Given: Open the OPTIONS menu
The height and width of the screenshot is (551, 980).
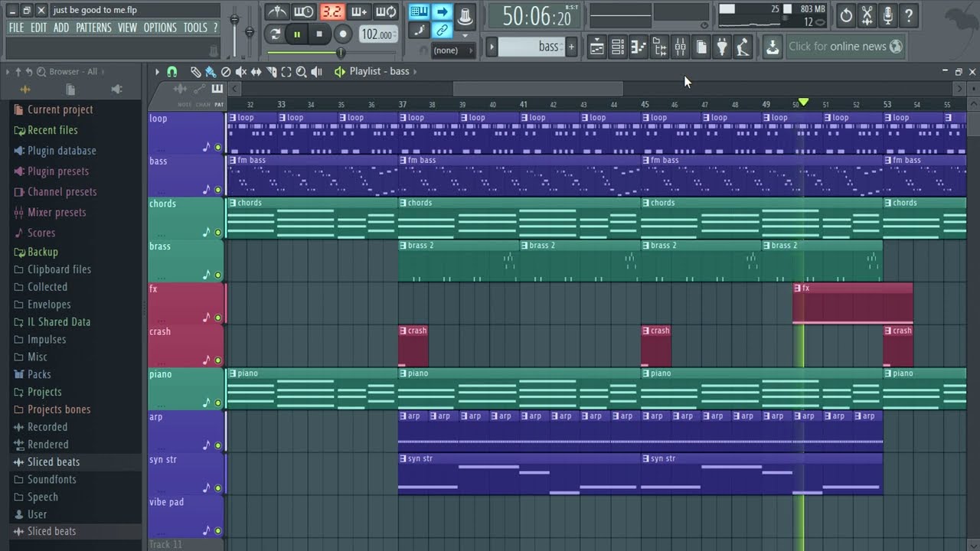Looking at the screenshot, I should [160, 28].
